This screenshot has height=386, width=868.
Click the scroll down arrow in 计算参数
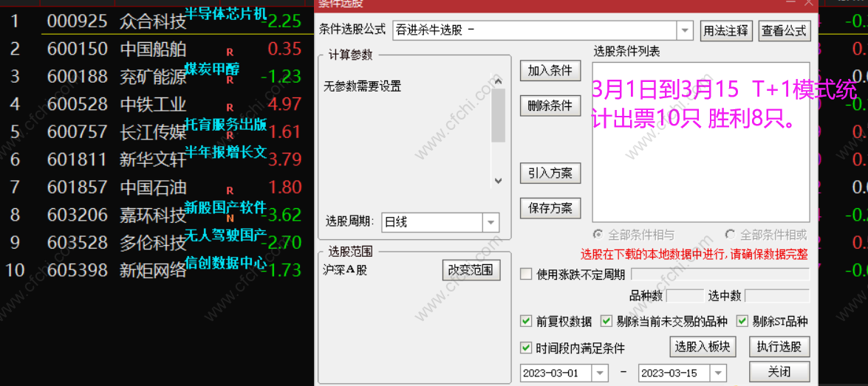498,181
